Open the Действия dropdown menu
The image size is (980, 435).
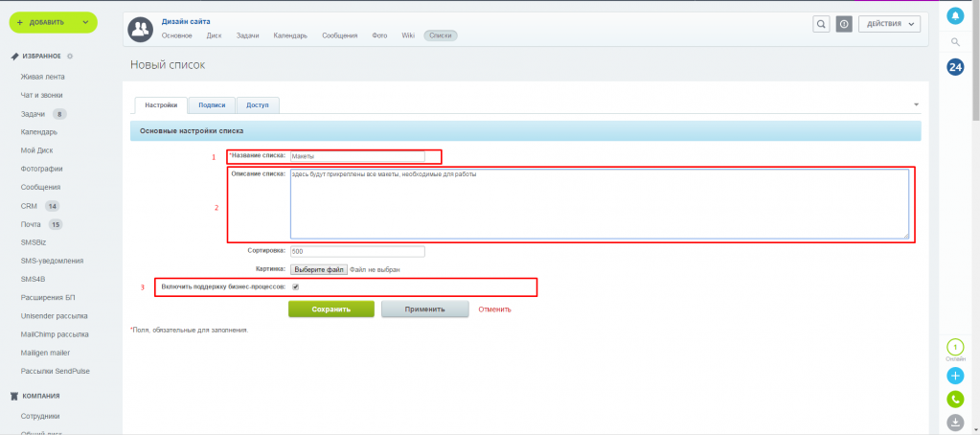click(x=890, y=24)
